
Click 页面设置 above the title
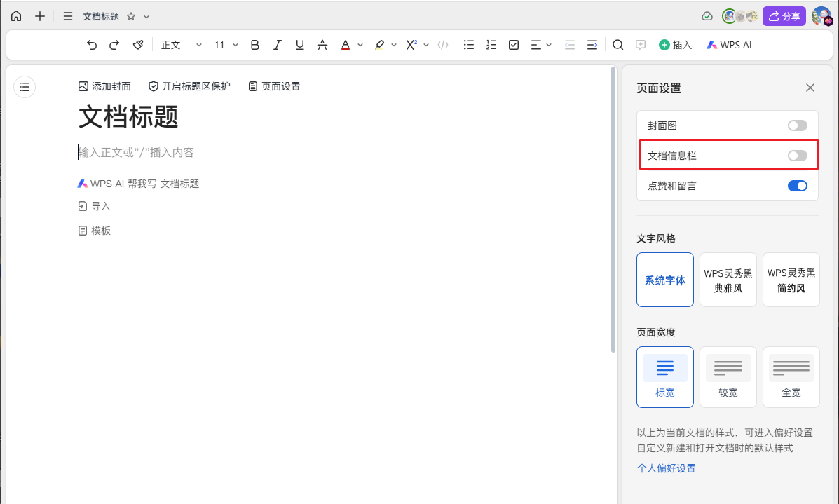click(275, 86)
